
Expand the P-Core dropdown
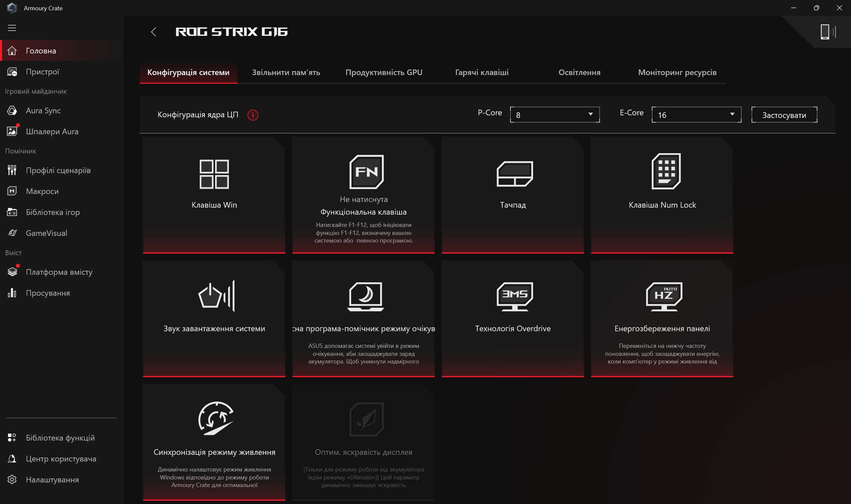coord(554,115)
